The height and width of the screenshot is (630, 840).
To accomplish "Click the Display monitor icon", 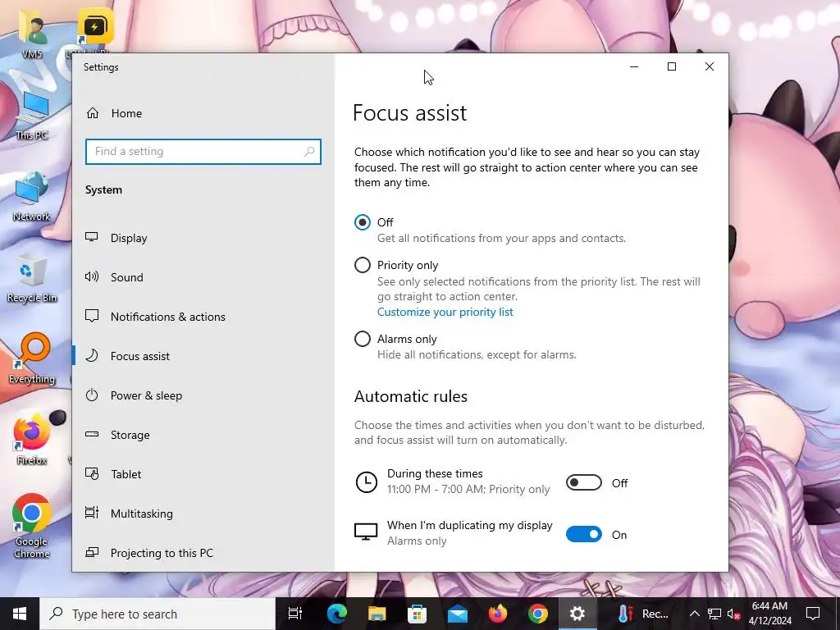I will tap(92, 237).
